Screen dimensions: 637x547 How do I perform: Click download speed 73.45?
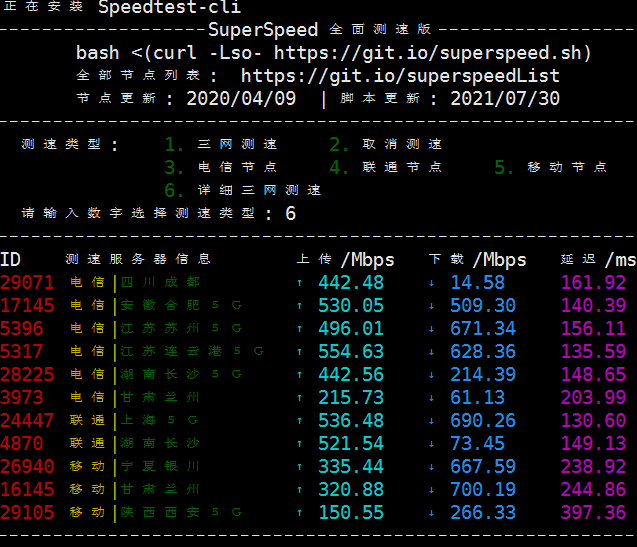point(478,443)
